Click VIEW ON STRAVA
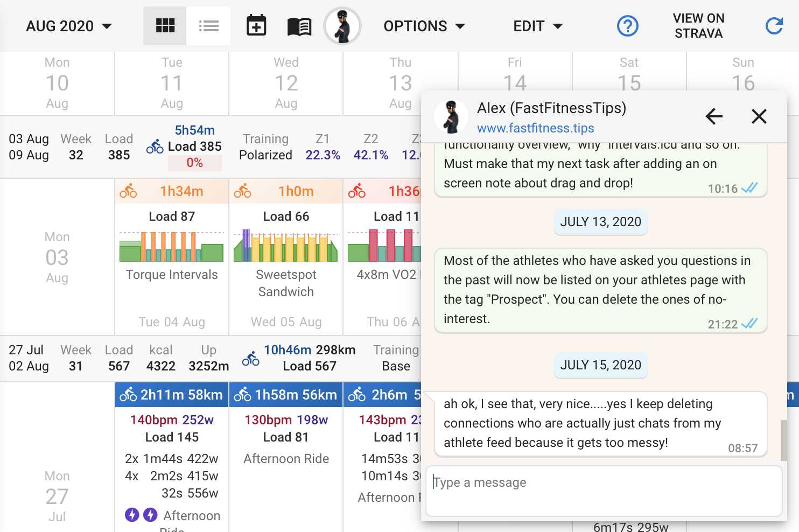 [698, 26]
